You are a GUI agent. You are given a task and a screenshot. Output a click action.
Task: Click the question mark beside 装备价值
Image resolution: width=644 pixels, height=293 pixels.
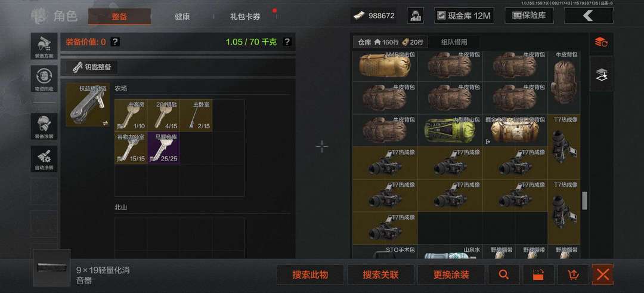click(116, 42)
